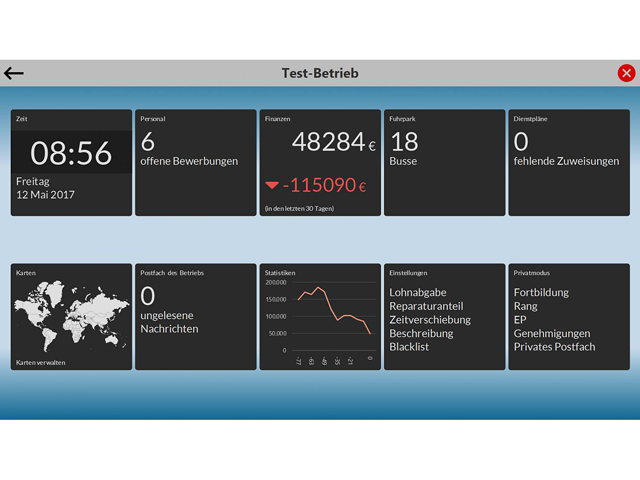Select Zeitverschiebung option

pos(429,320)
